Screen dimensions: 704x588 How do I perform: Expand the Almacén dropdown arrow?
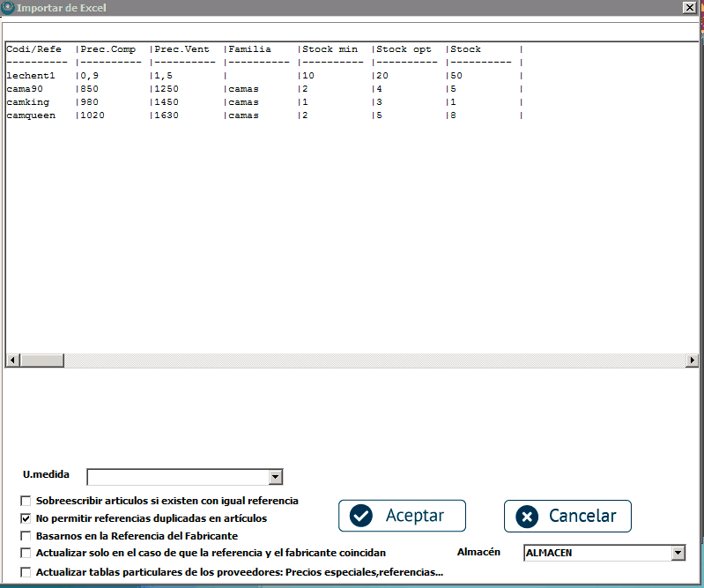click(677, 553)
